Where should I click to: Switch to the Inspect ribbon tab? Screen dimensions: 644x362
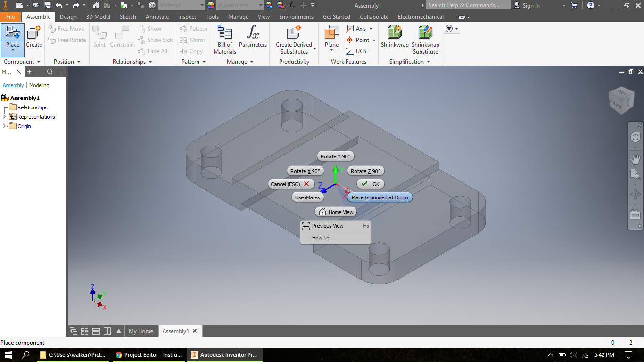pyautogui.click(x=187, y=16)
